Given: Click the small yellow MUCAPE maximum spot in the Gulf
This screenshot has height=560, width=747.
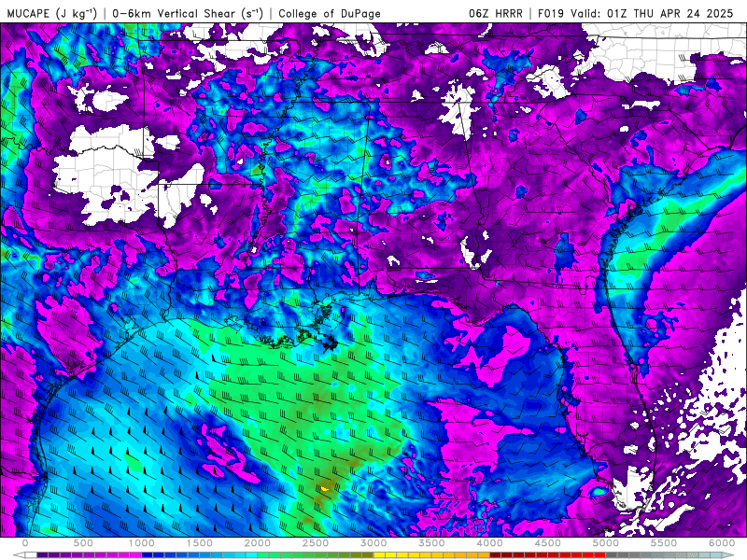Looking at the screenshot, I should click(x=325, y=488).
